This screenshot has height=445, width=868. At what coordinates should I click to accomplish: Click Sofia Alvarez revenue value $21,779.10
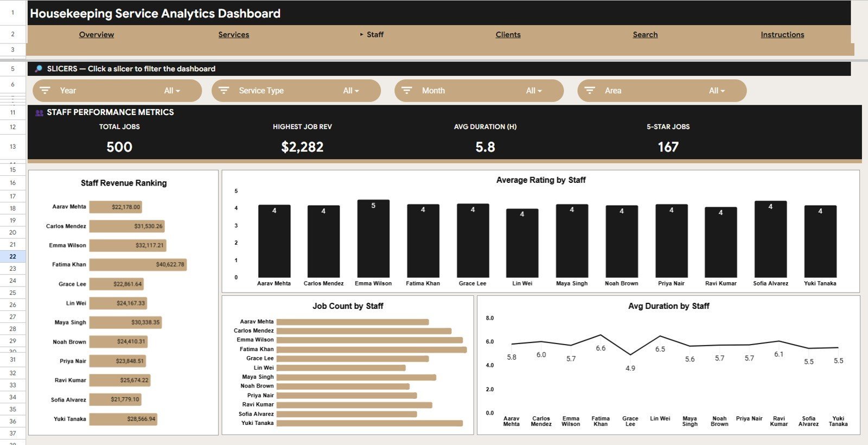(x=125, y=399)
